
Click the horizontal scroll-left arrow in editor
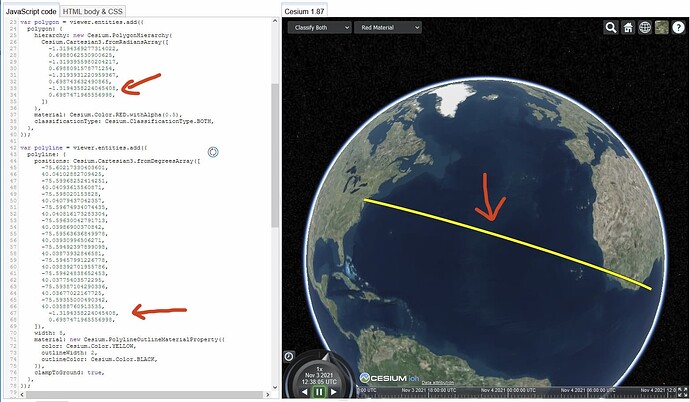tap(23, 395)
